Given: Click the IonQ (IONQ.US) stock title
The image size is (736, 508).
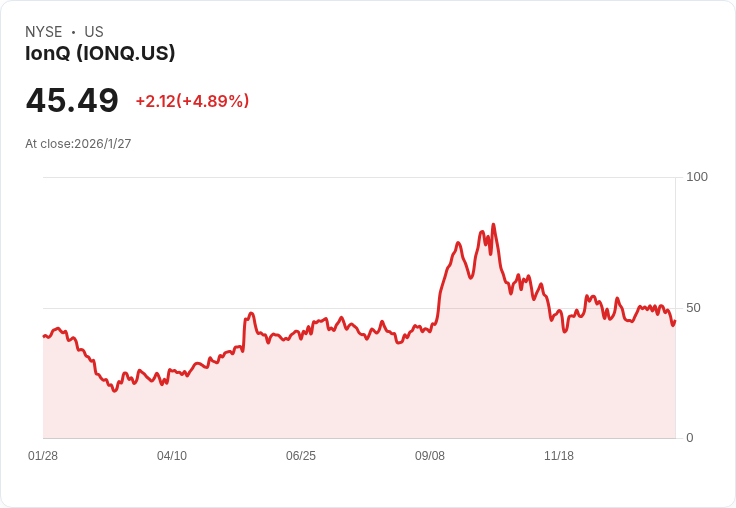Looking at the screenshot, I should 100,54.
